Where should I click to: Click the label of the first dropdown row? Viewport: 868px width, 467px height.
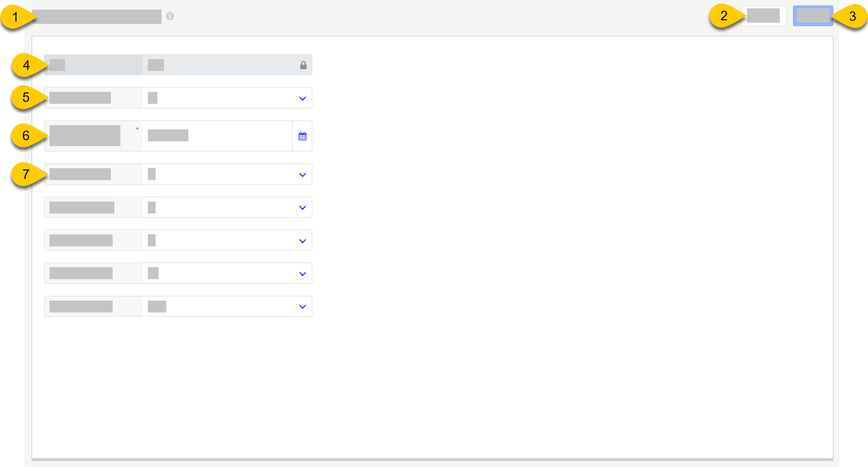pos(80,98)
